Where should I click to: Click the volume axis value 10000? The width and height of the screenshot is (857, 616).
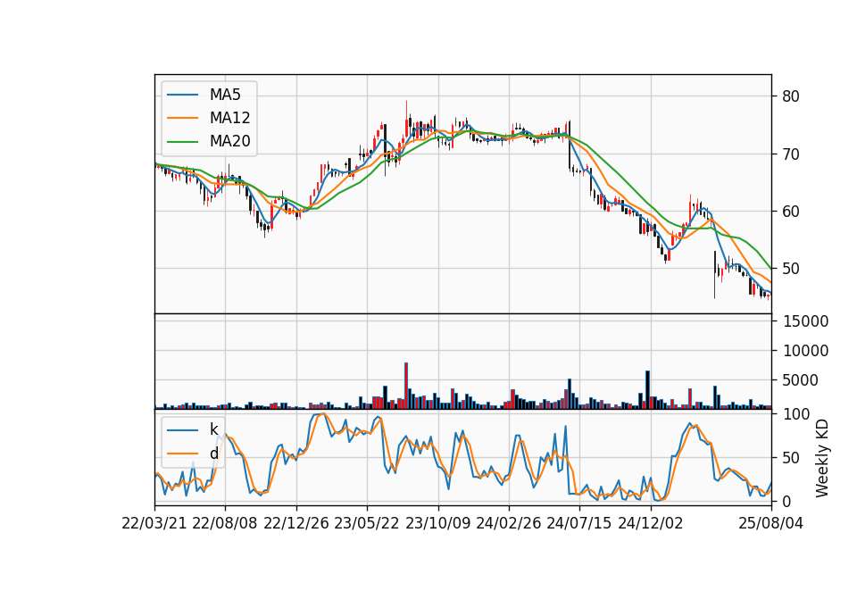click(805, 351)
